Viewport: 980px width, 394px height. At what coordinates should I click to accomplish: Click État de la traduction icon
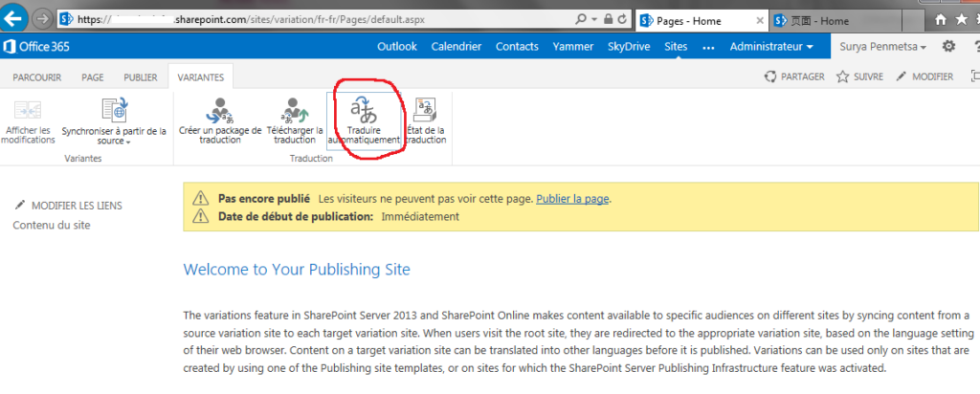426,121
